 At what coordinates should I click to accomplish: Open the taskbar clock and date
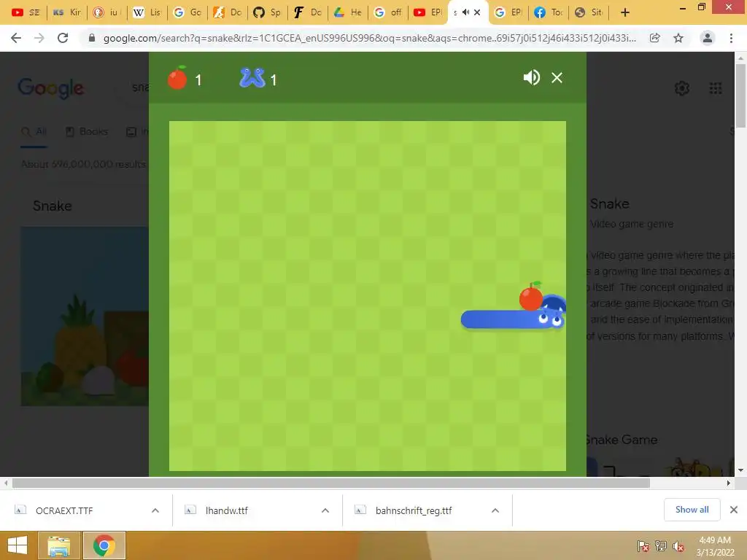click(x=715, y=546)
